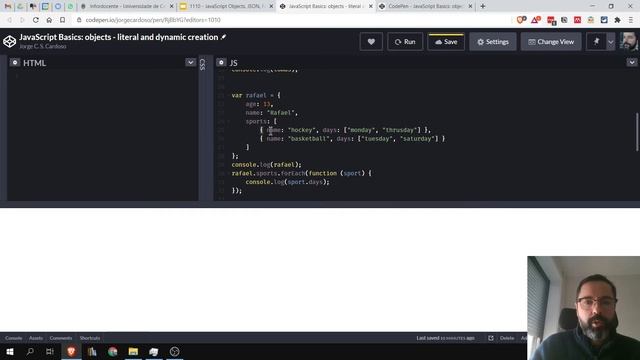Open HTML editor settings gear
Screen dimensions: 640x360
(15, 62)
